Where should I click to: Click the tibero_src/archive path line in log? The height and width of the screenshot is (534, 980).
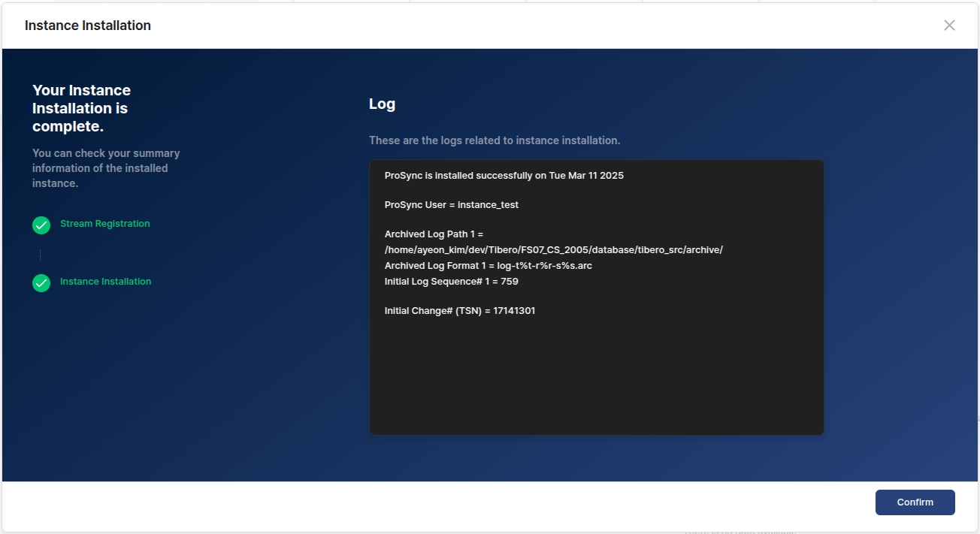pos(553,250)
